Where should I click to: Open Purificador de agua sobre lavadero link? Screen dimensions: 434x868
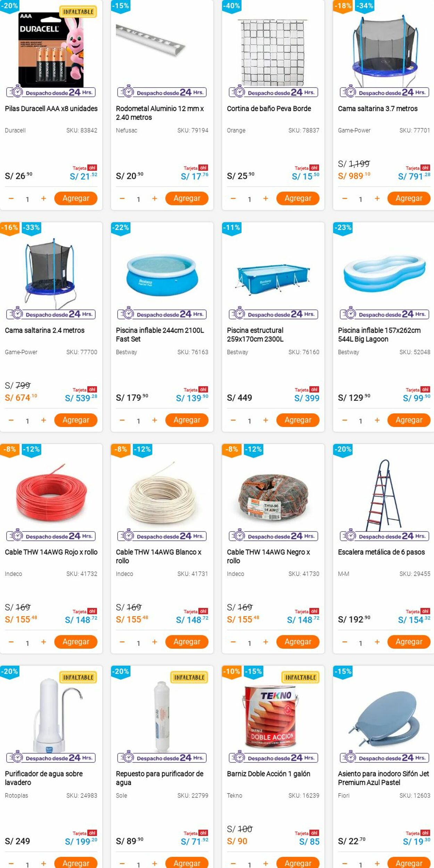coord(44,778)
